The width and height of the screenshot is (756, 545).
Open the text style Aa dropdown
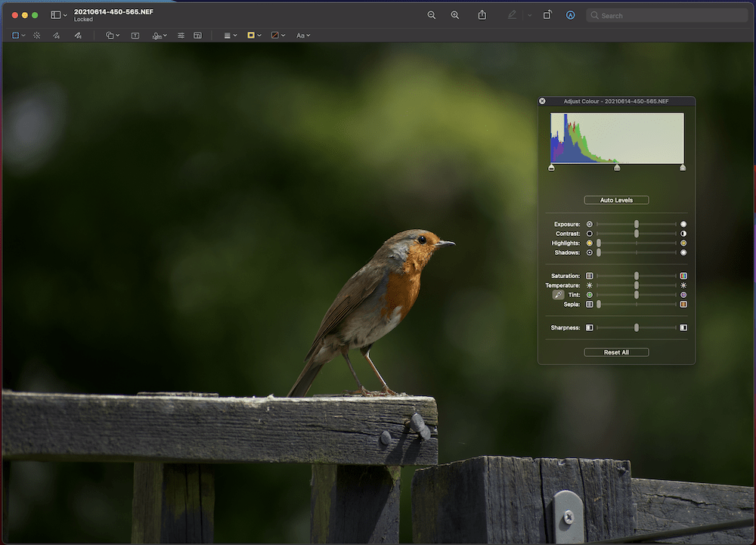(303, 36)
